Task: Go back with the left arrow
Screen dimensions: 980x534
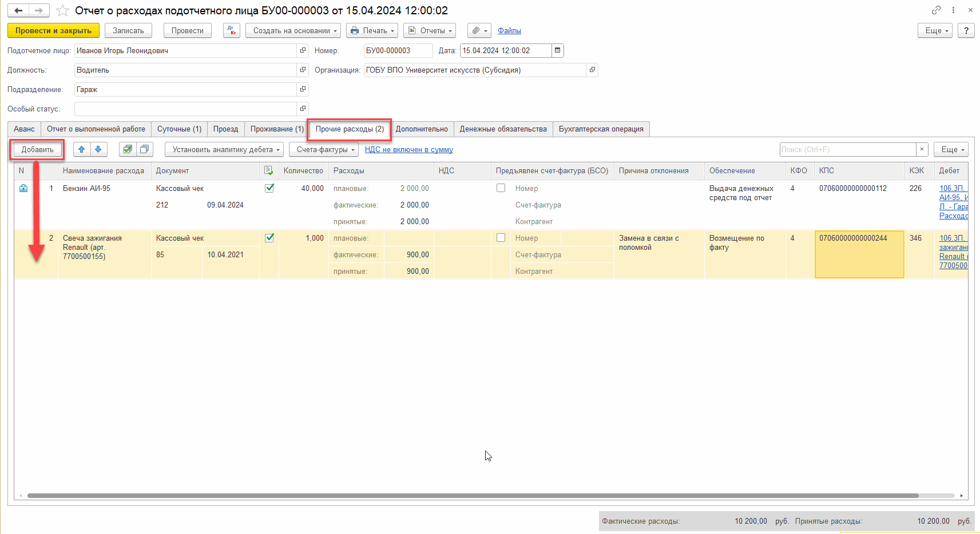Action: (18, 10)
